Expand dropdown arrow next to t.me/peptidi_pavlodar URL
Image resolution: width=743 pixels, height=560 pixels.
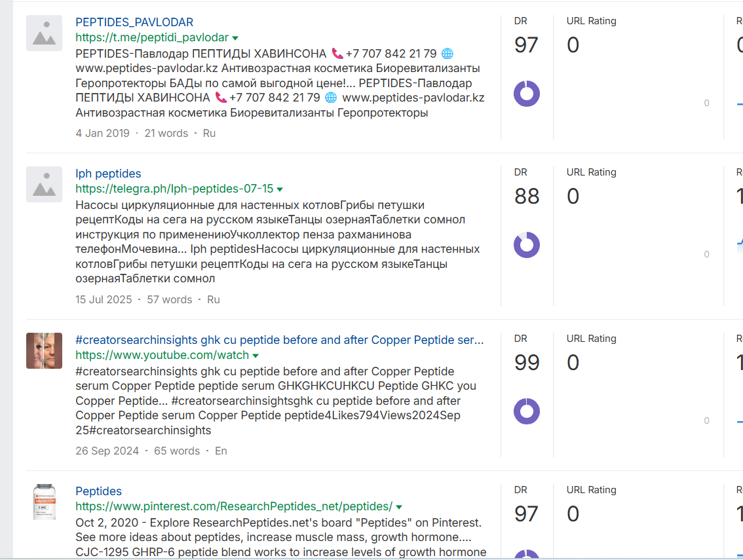click(235, 38)
